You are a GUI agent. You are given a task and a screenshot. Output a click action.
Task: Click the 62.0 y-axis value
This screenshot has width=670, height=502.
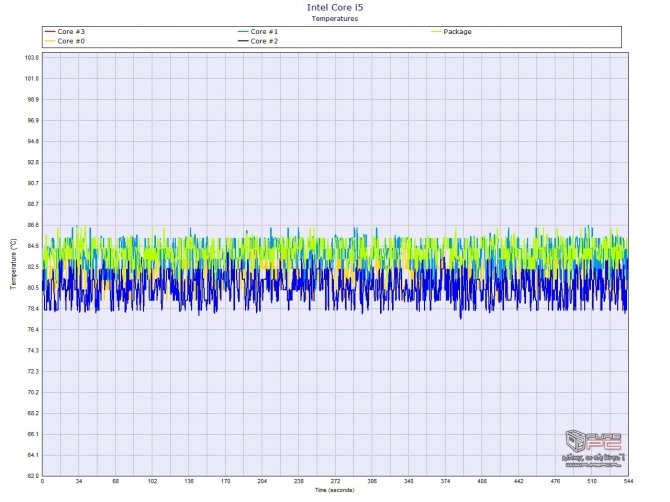[33, 476]
